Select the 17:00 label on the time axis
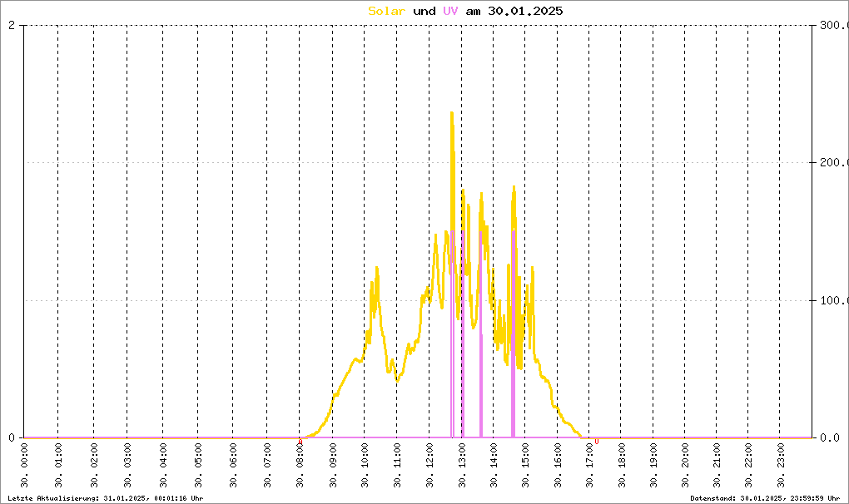 pyautogui.click(x=588, y=466)
